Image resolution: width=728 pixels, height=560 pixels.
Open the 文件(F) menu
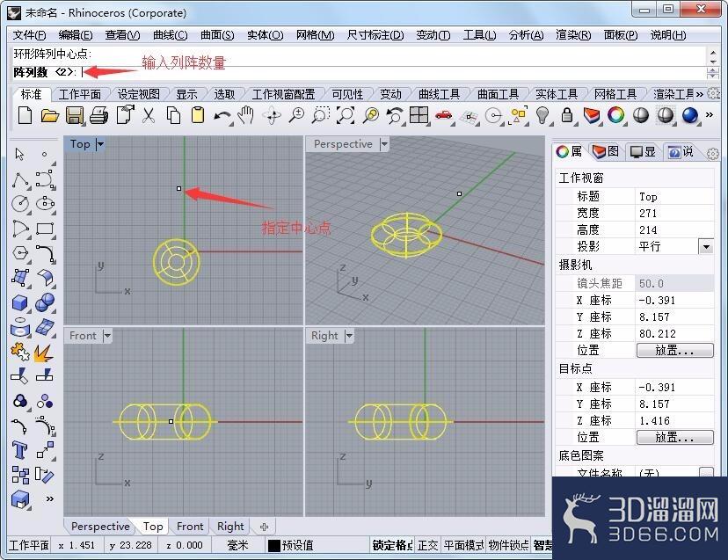click(x=29, y=35)
